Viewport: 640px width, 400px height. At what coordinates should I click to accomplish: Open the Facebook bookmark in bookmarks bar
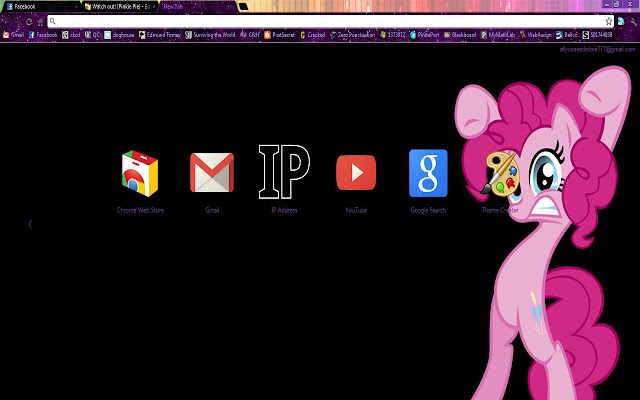coord(43,35)
